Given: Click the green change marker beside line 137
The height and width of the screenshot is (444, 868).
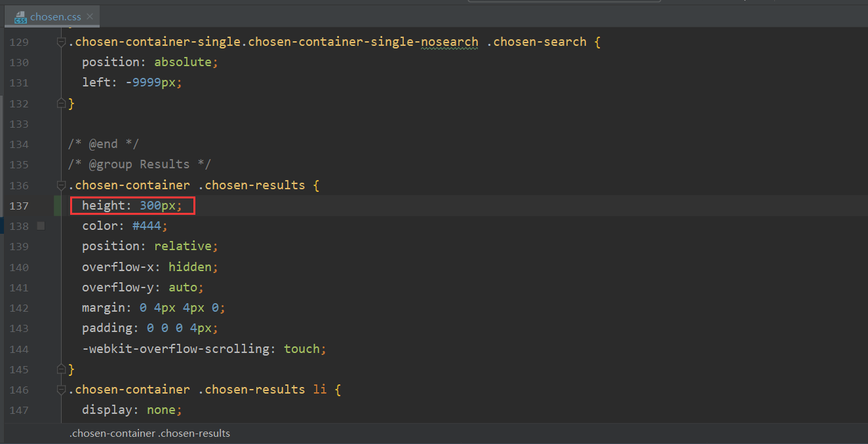Looking at the screenshot, I should tap(58, 206).
